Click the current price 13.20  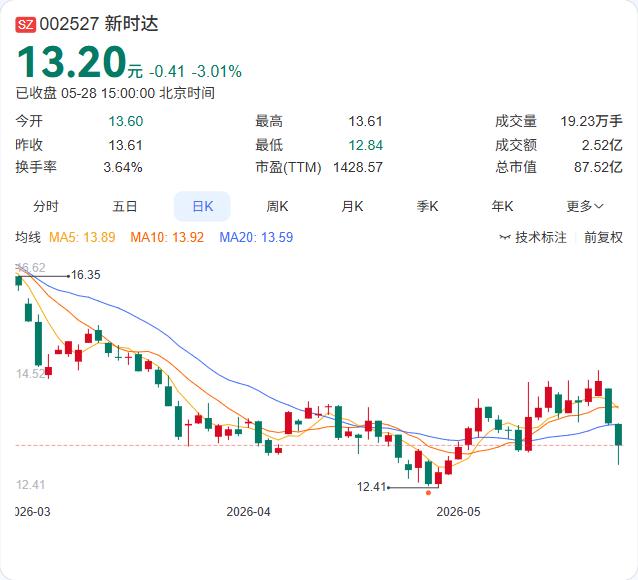72,62
